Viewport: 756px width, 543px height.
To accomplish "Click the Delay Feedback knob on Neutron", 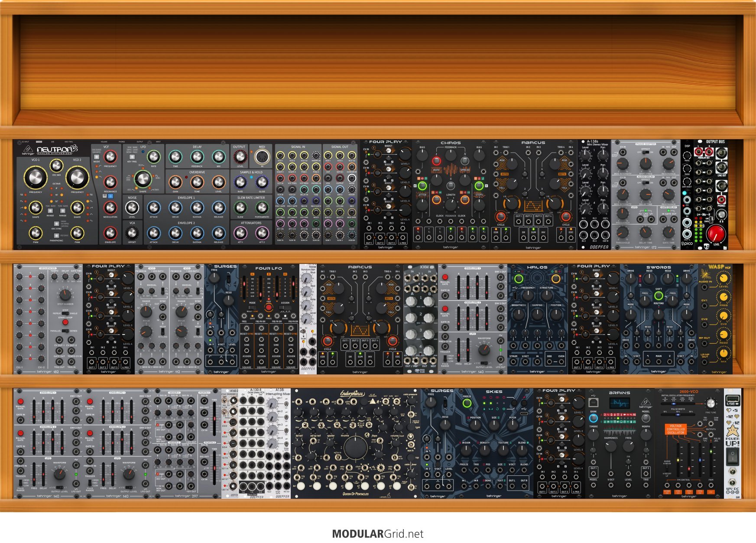I will 197,157.
